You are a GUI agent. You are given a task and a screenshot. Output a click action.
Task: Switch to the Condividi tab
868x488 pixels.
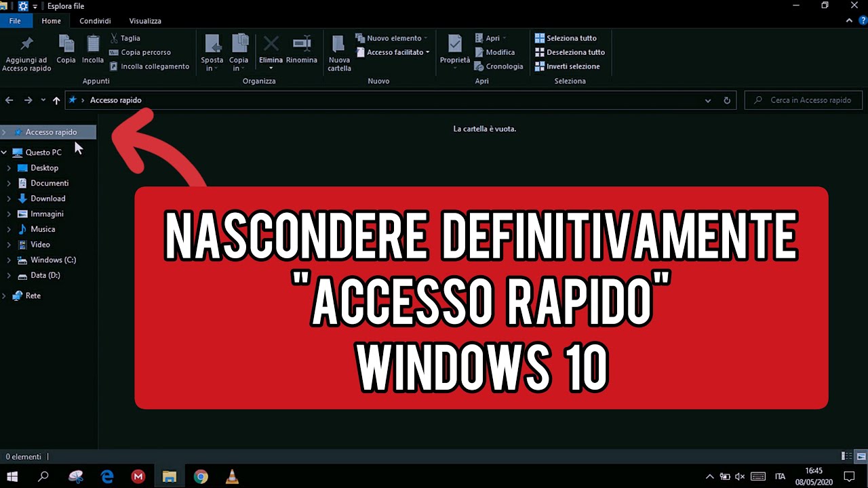click(x=95, y=21)
